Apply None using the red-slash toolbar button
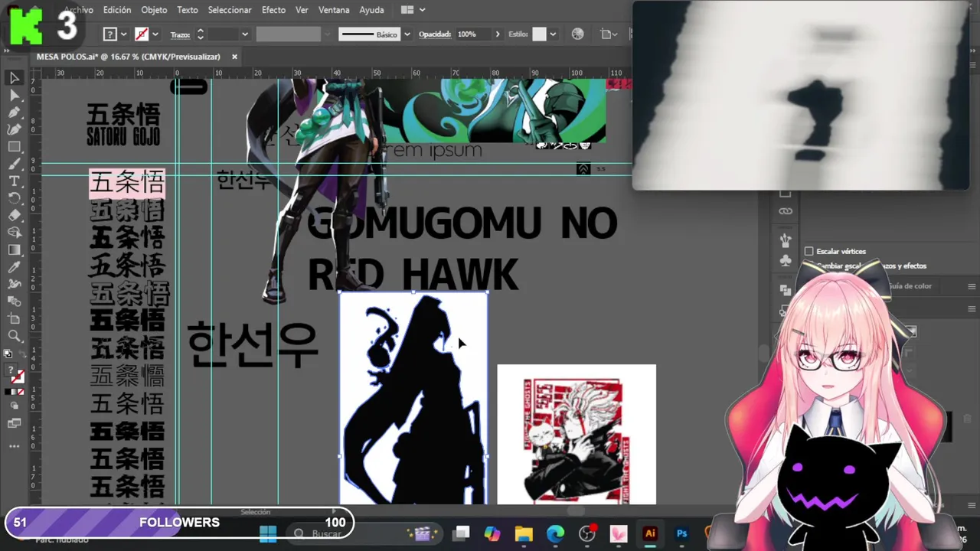Viewport: 980px width, 551px height. 21,392
